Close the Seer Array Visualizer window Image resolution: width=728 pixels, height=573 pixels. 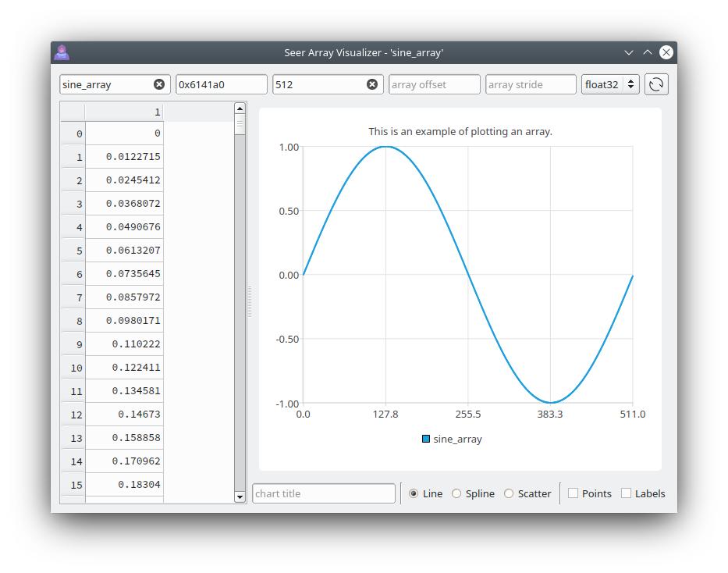666,52
